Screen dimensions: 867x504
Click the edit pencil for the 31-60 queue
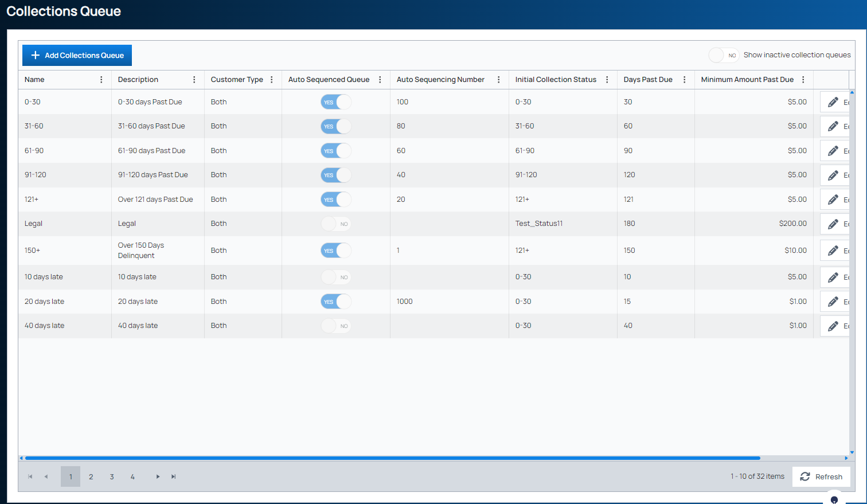834,126
